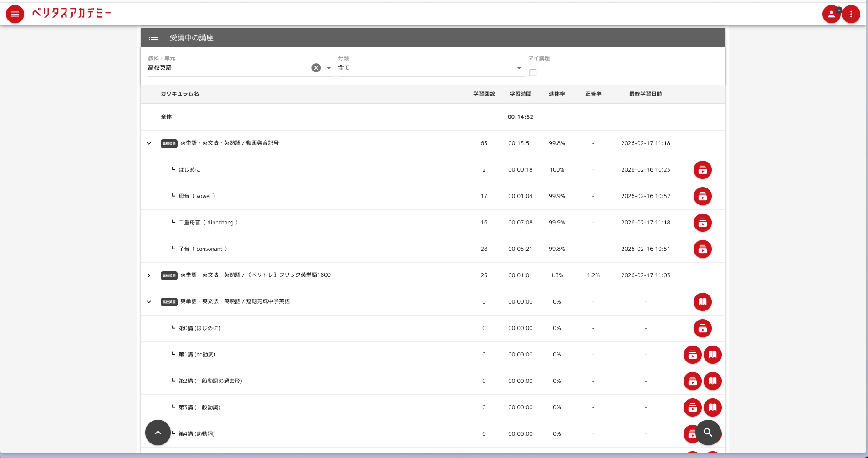Play video for 母音 (vowel) lesson

(x=702, y=196)
